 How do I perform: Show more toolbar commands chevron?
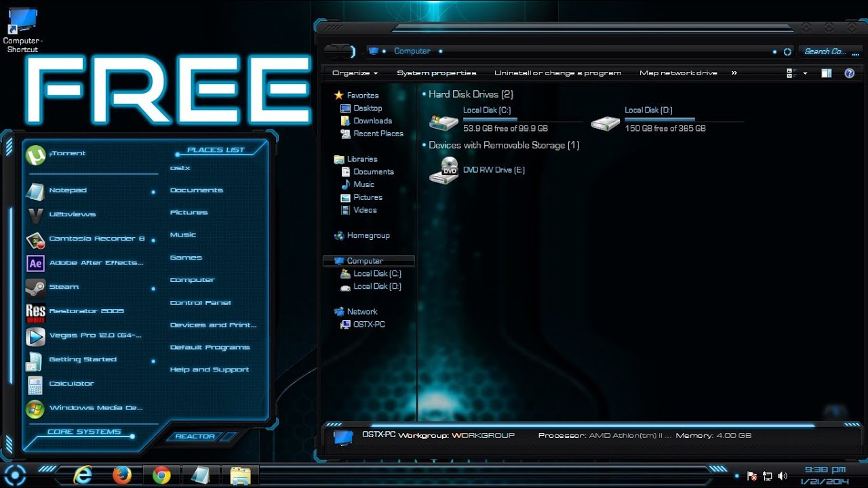coord(734,73)
